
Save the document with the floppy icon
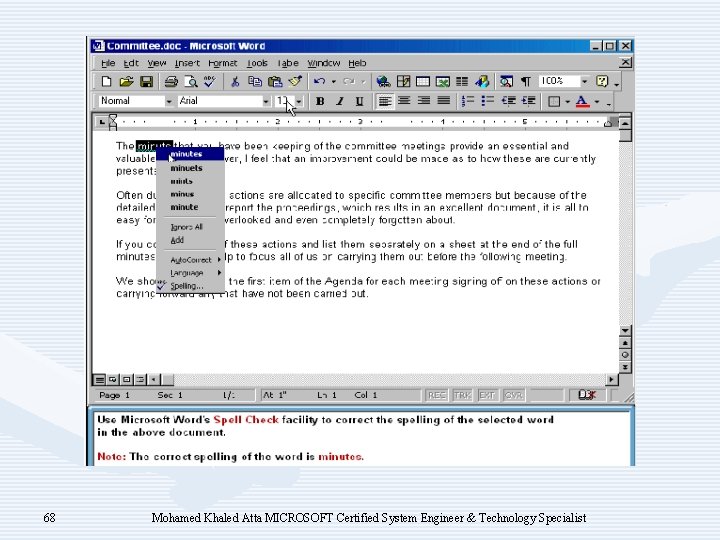click(x=146, y=82)
